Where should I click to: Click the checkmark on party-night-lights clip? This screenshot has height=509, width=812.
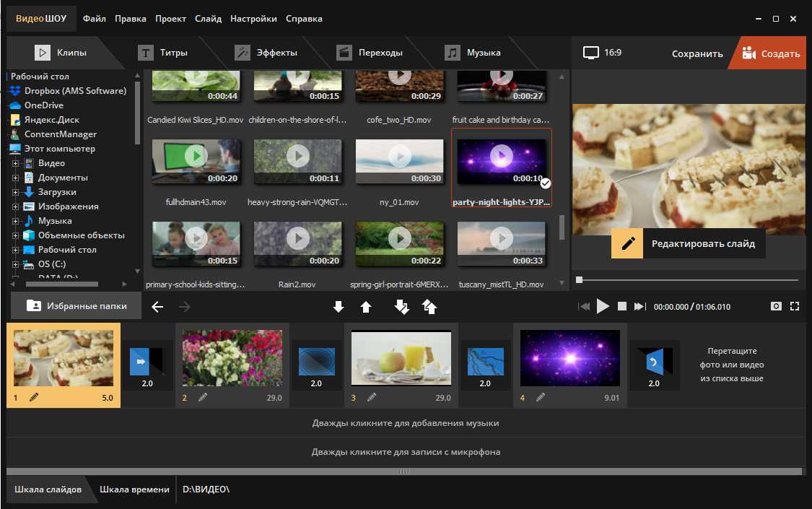pos(546,183)
